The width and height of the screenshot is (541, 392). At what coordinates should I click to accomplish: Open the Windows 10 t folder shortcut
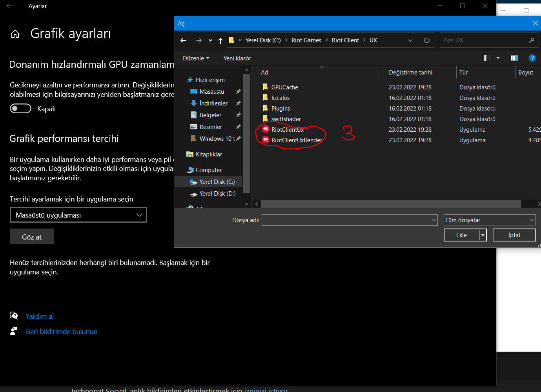217,139
